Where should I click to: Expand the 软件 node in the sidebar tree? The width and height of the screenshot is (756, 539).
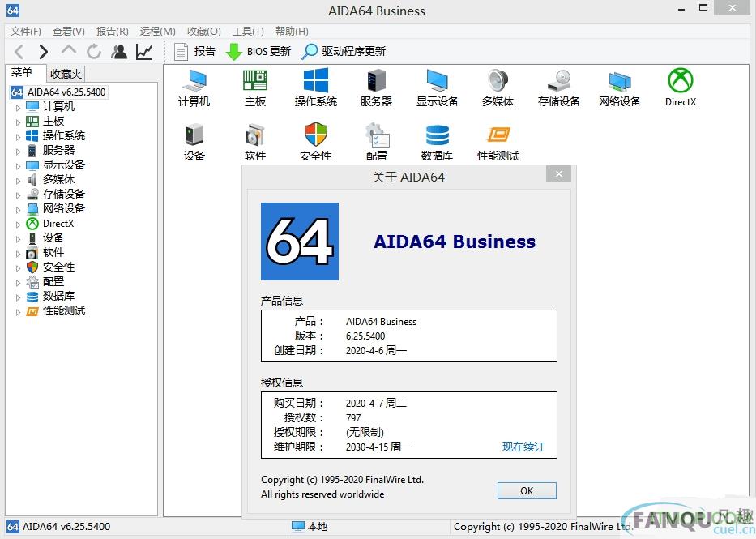point(19,254)
